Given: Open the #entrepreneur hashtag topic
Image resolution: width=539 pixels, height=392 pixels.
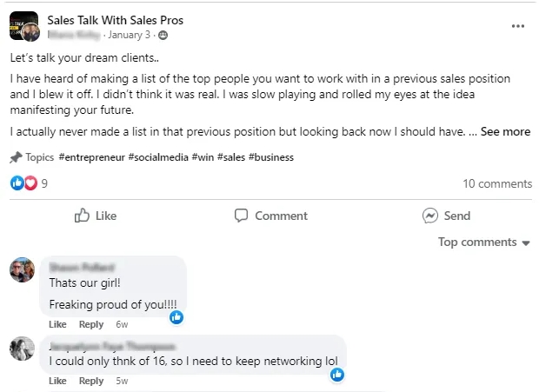Looking at the screenshot, I should coord(91,157).
